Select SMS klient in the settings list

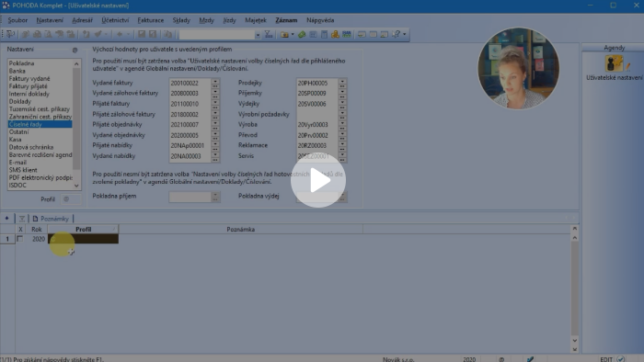(x=23, y=170)
